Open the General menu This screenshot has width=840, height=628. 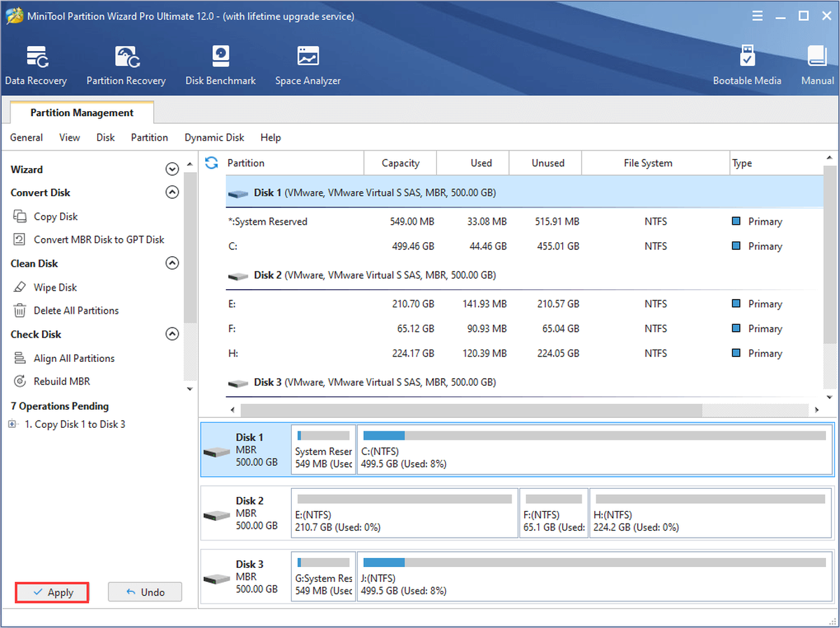point(27,137)
